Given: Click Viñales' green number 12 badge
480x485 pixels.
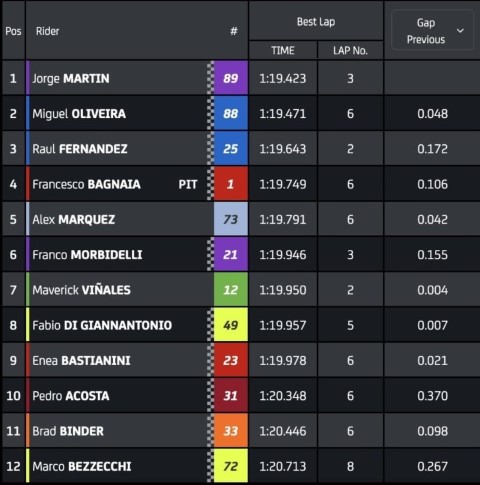Looking at the screenshot, I should click(231, 290).
